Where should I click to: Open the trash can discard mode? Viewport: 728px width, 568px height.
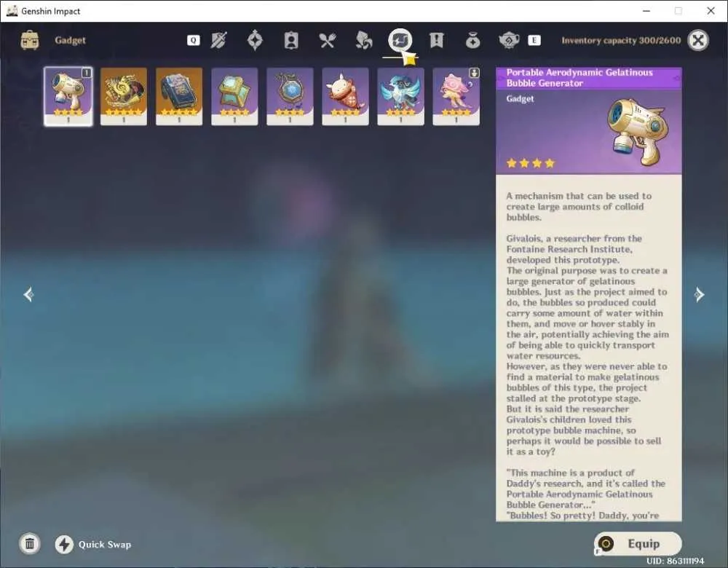click(30, 543)
